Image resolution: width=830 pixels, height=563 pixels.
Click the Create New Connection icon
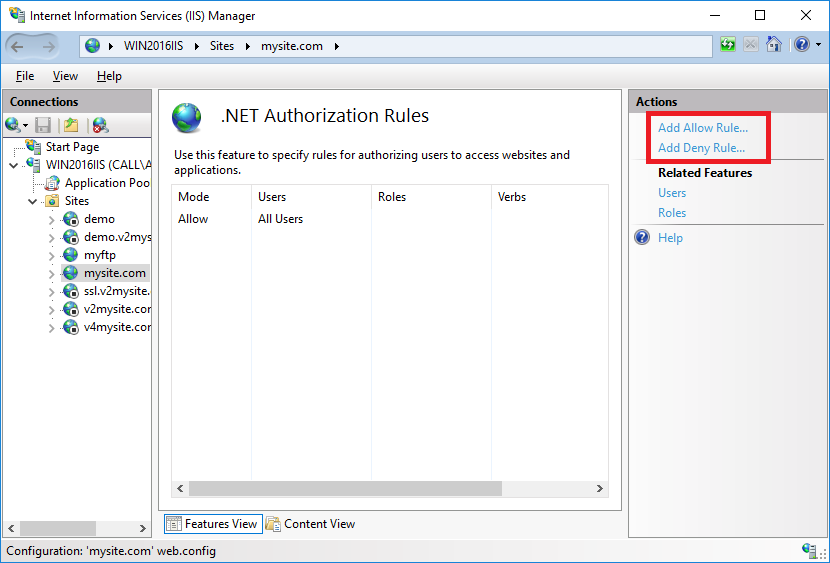(13, 125)
